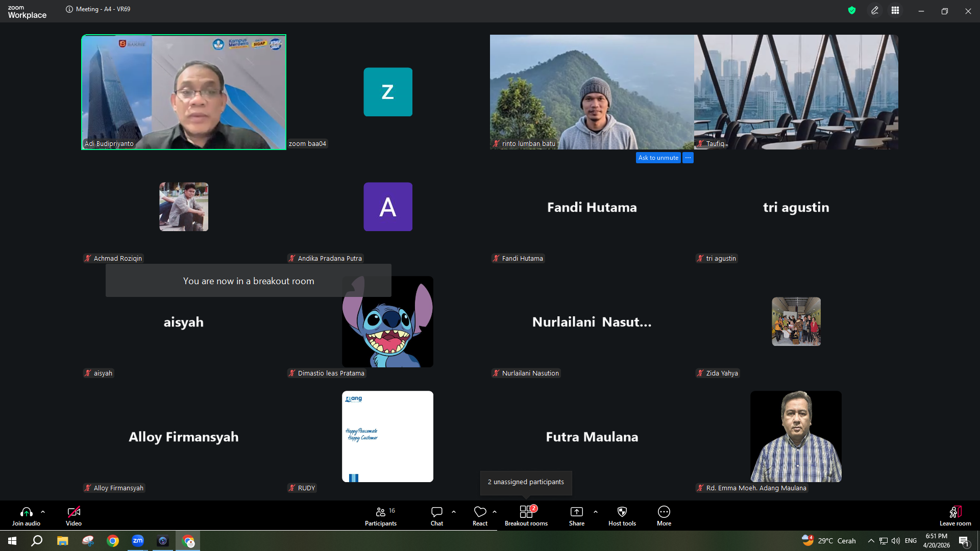Select Taufiq's video tile
This screenshot has width=980, height=551.
[796, 92]
